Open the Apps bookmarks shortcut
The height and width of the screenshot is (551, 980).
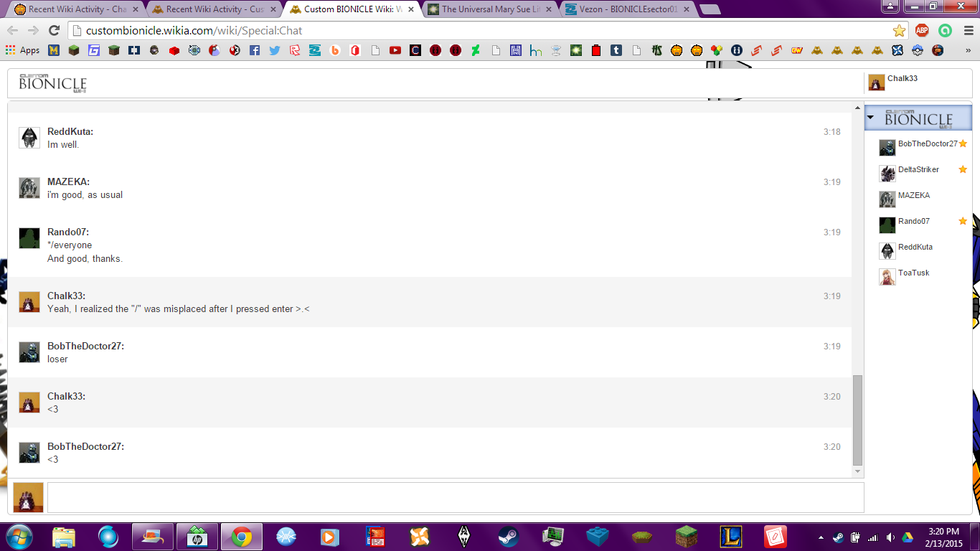click(22, 50)
